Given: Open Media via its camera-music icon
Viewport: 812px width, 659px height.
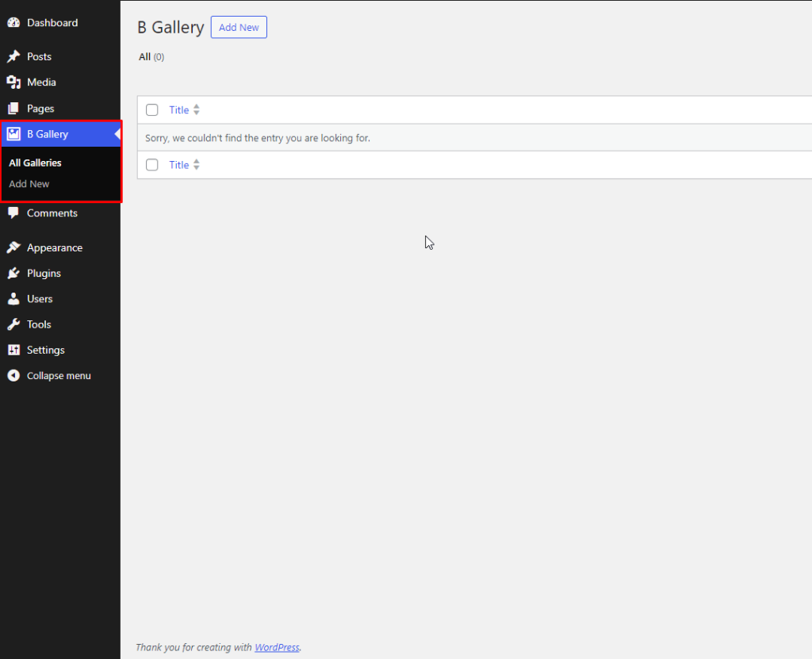Looking at the screenshot, I should point(13,82).
